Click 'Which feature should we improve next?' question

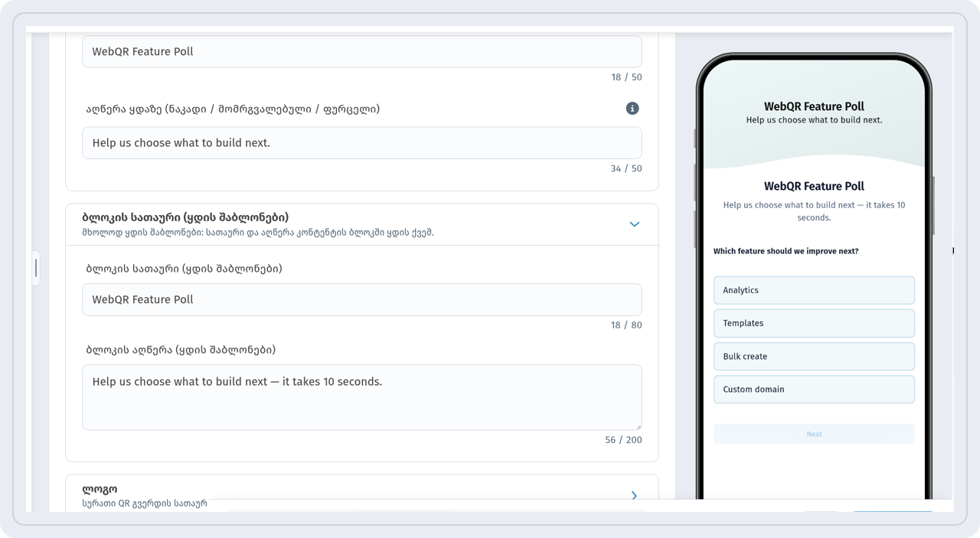786,251
